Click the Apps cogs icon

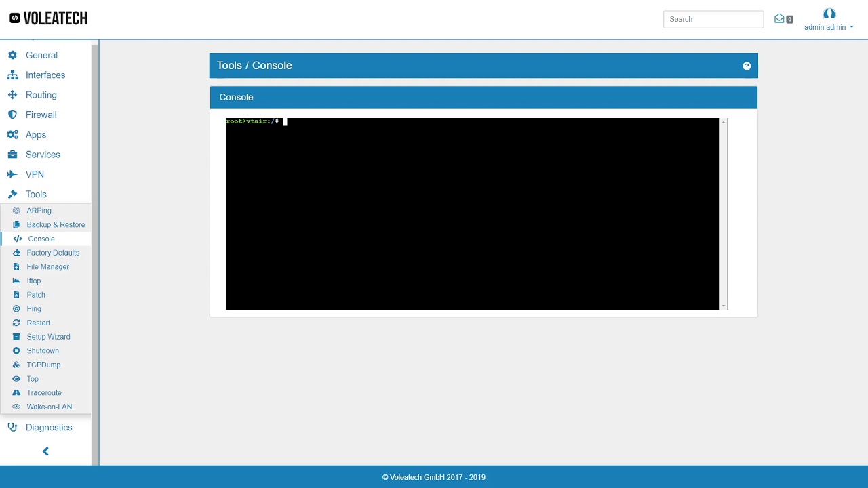12,135
